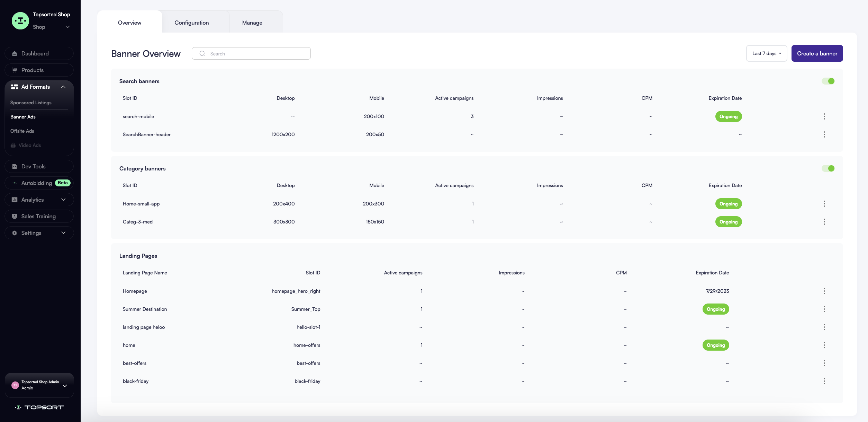This screenshot has height=422, width=868.
Task: Select the Dev Tools icon
Action: pos(15,166)
